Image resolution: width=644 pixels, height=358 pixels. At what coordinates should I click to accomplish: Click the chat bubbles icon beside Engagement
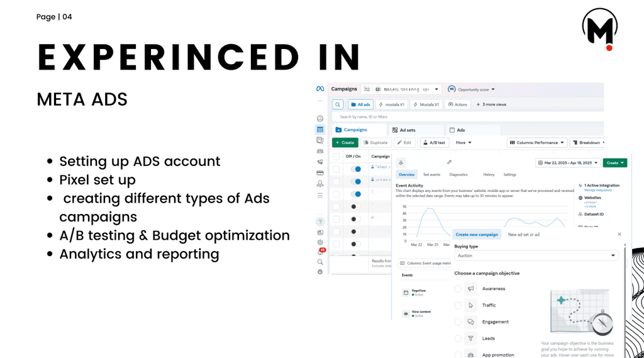point(470,322)
